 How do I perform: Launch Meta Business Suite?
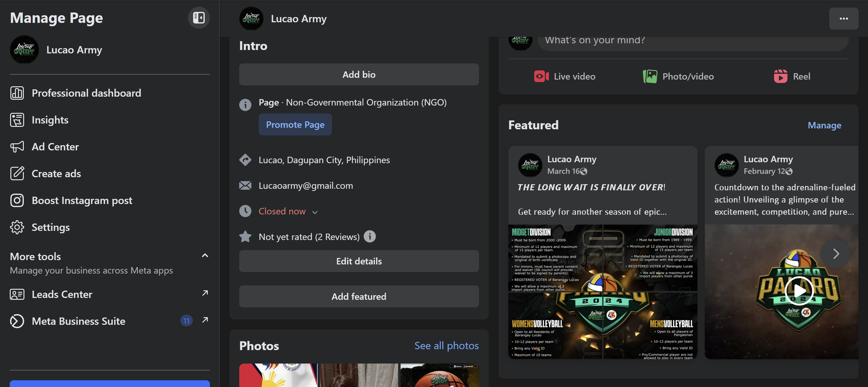(x=78, y=321)
